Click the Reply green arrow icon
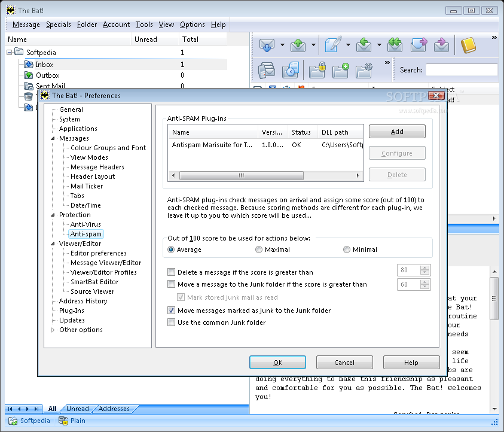This screenshot has height=432, width=504. point(364,45)
